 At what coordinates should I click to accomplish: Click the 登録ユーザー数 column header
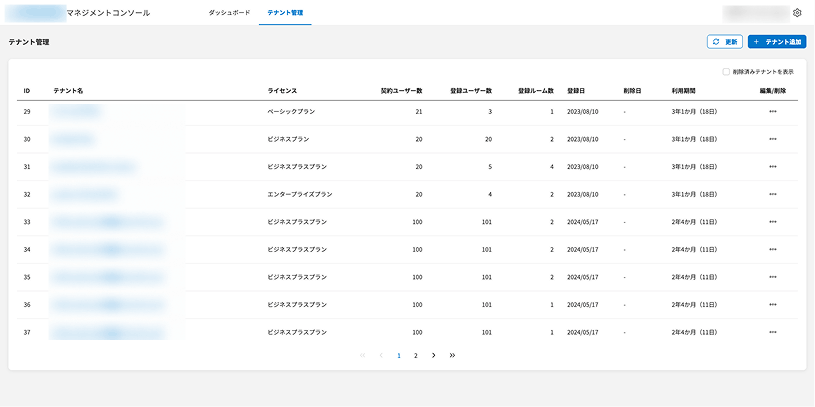pos(471,91)
